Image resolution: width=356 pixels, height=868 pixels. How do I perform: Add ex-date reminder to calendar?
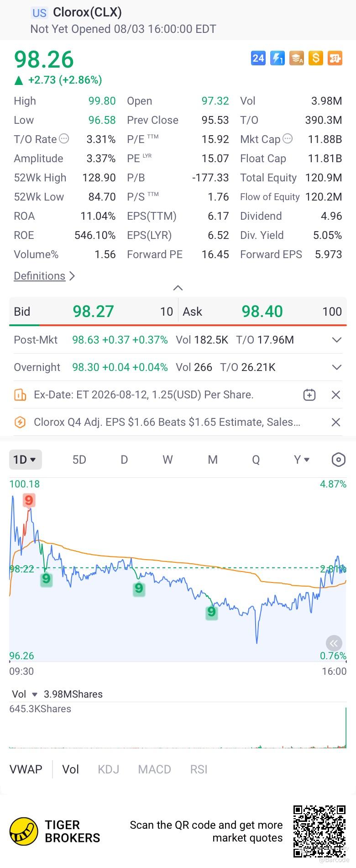pyautogui.click(x=309, y=395)
